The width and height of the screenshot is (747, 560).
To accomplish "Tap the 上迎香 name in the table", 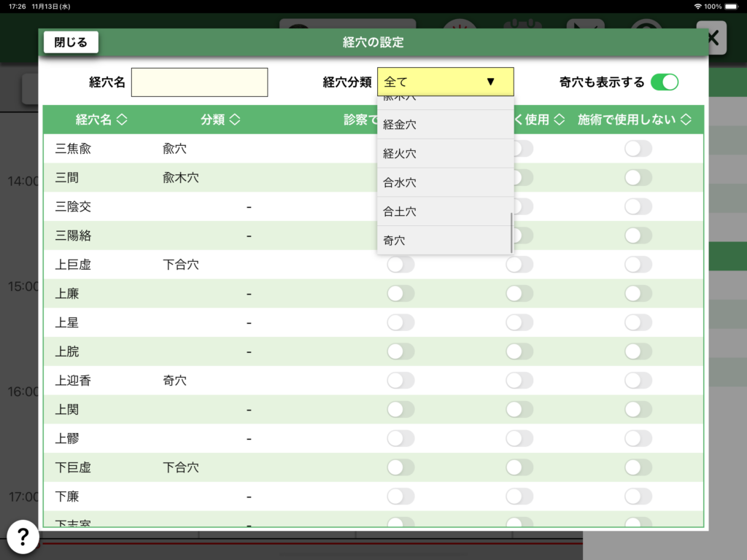I will pyautogui.click(x=73, y=381).
